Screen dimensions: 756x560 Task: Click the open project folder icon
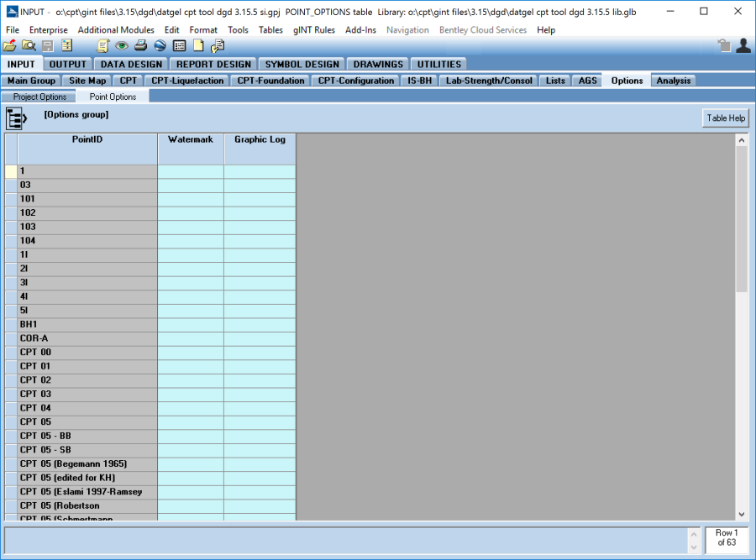pyautogui.click(x=10, y=46)
